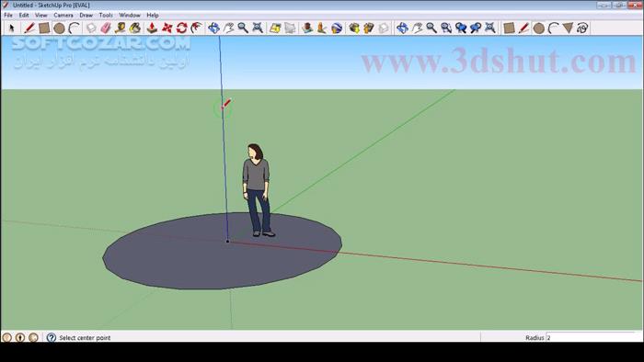Choose the red Rotate tool

181,28
